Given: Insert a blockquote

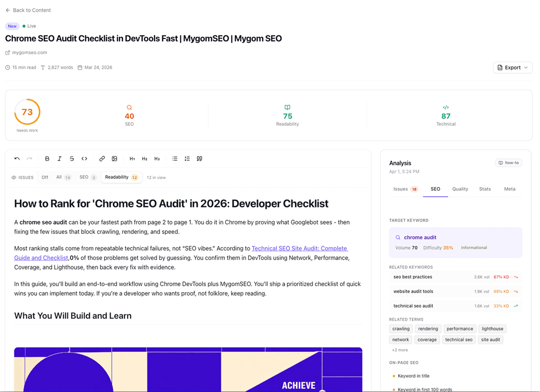Looking at the screenshot, I should [x=200, y=159].
